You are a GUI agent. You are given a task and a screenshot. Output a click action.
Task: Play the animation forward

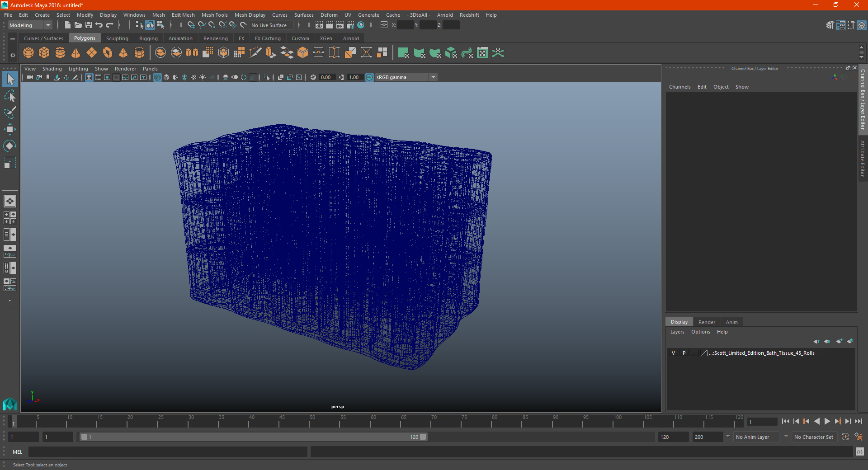coord(827,421)
